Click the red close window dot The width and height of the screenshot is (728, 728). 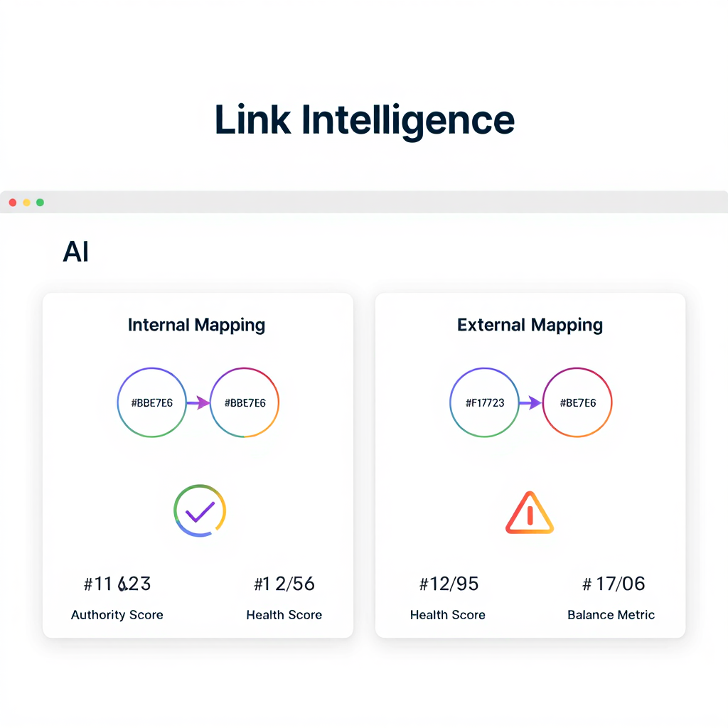tap(12, 203)
